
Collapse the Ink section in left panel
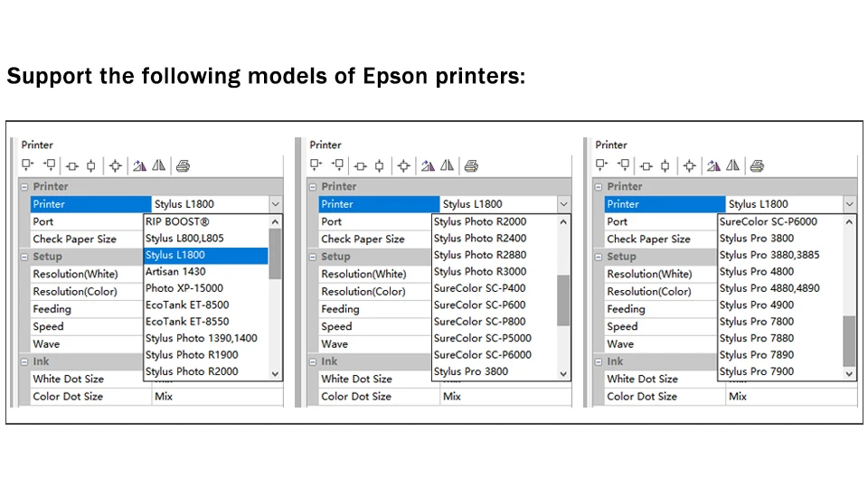coord(24,362)
